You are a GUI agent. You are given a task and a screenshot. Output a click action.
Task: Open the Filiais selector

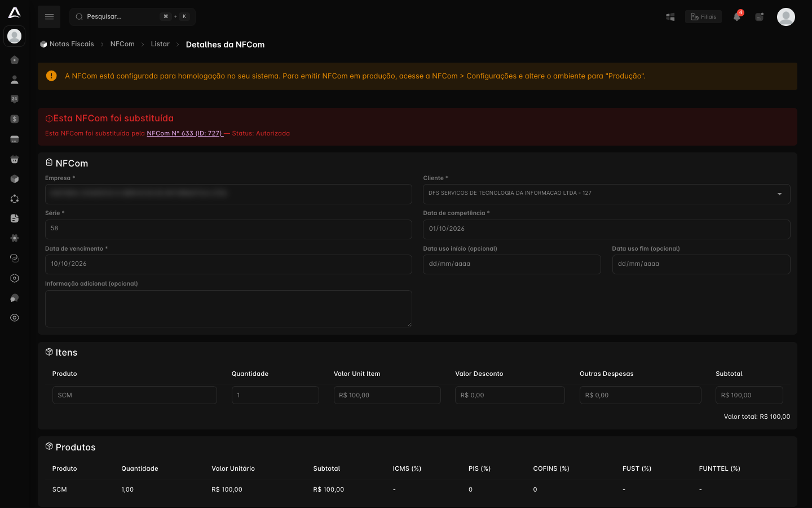[703, 17]
